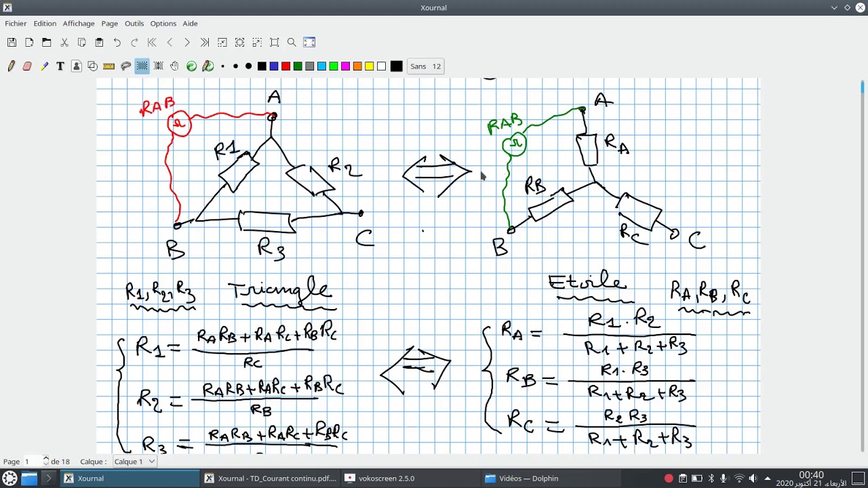The width and height of the screenshot is (868, 488).
Task: Toggle the Ruler tool
Action: (x=108, y=66)
